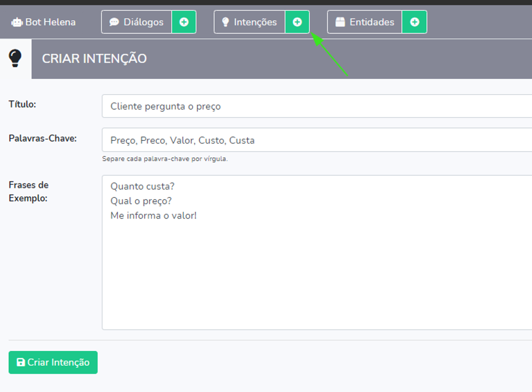Focus the Título input field

click(x=316, y=106)
